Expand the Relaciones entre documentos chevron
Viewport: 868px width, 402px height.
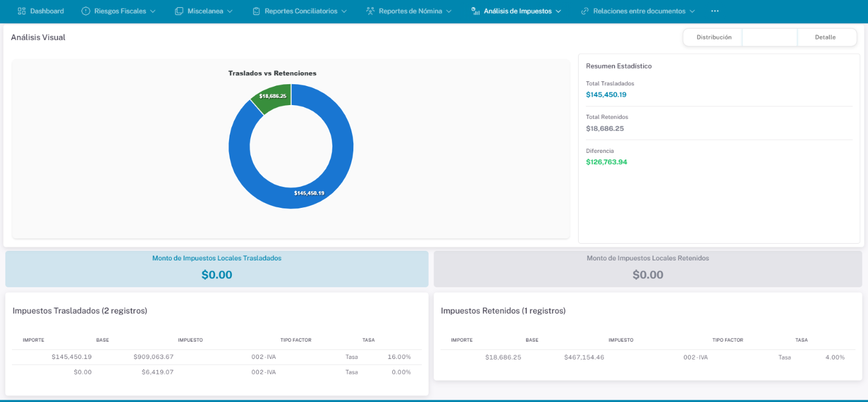pyautogui.click(x=692, y=11)
